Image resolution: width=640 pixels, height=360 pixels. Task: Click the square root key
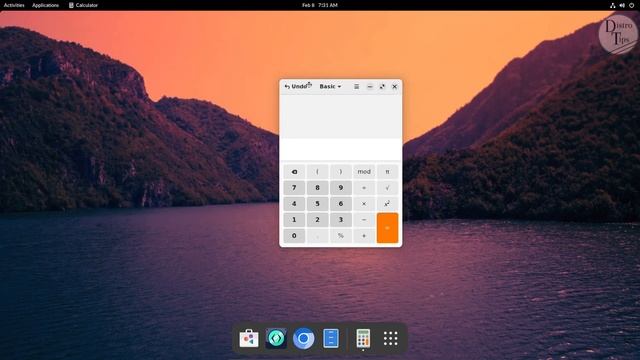(x=387, y=188)
